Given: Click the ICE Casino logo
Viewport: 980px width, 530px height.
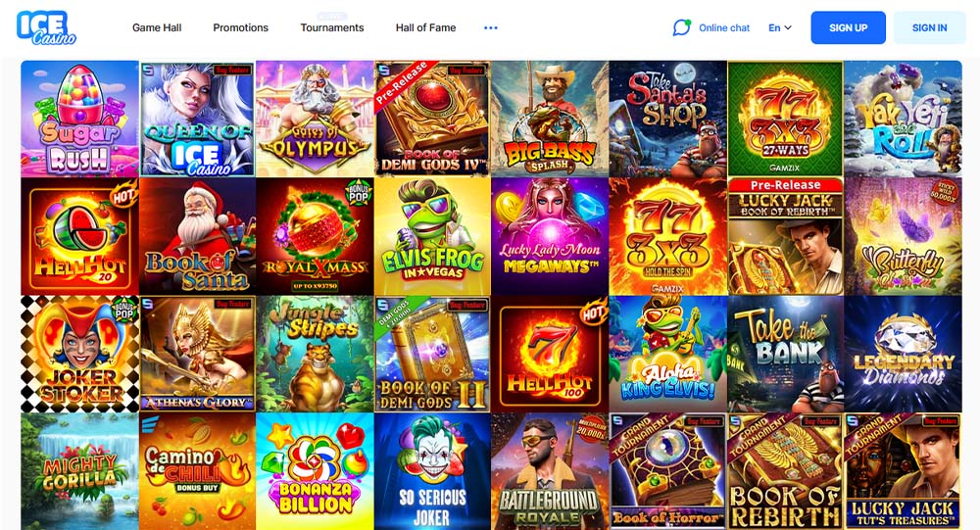Looking at the screenshot, I should [x=46, y=27].
